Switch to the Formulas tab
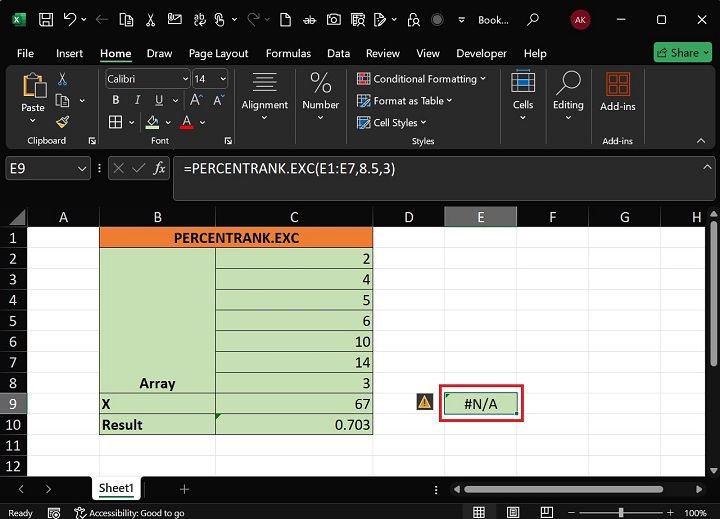Viewport: 720px width, 519px height. point(288,53)
